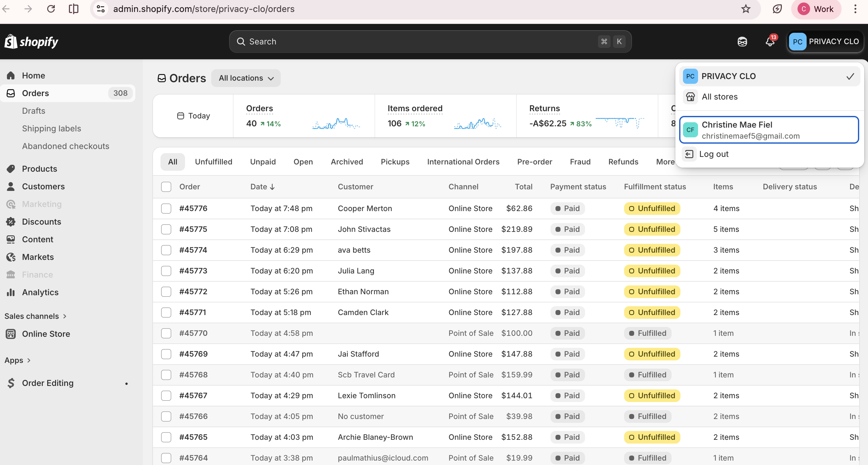Click the Marketing icon in sidebar

[x=11, y=204]
